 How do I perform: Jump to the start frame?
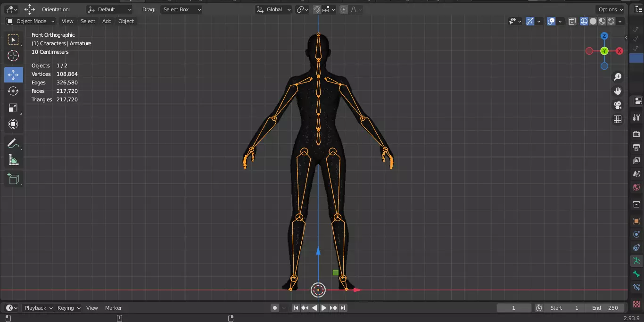pyautogui.click(x=296, y=308)
